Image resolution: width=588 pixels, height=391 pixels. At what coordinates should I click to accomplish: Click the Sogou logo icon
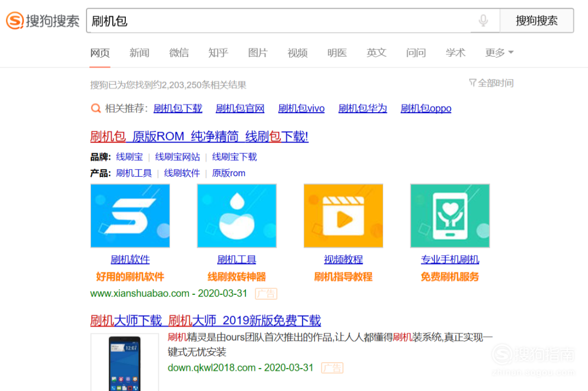point(15,20)
